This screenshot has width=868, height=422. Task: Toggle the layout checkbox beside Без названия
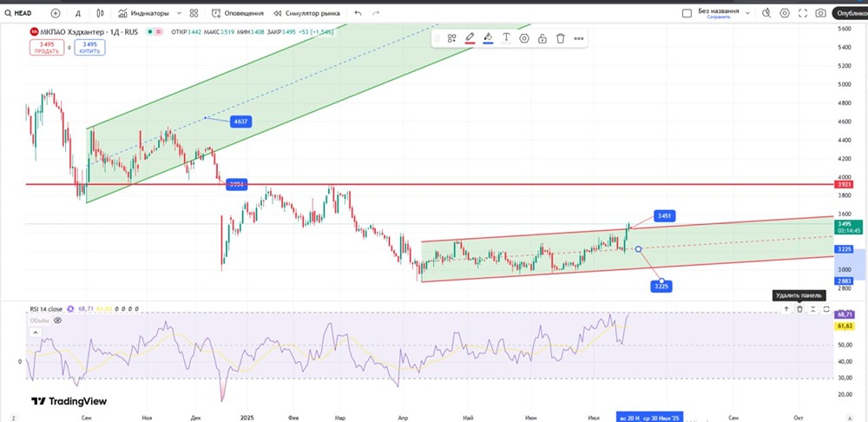click(687, 13)
